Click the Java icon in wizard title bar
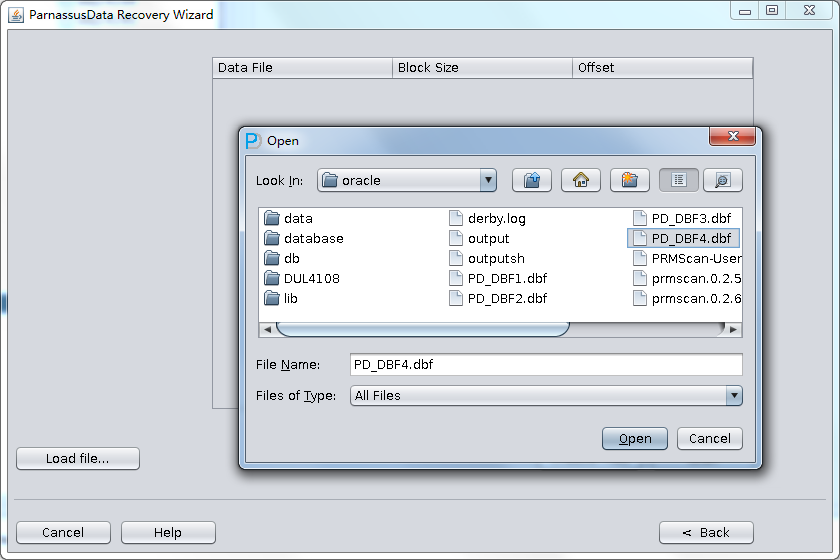The height and width of the screenshot is (560, 840). coord(16,15)
